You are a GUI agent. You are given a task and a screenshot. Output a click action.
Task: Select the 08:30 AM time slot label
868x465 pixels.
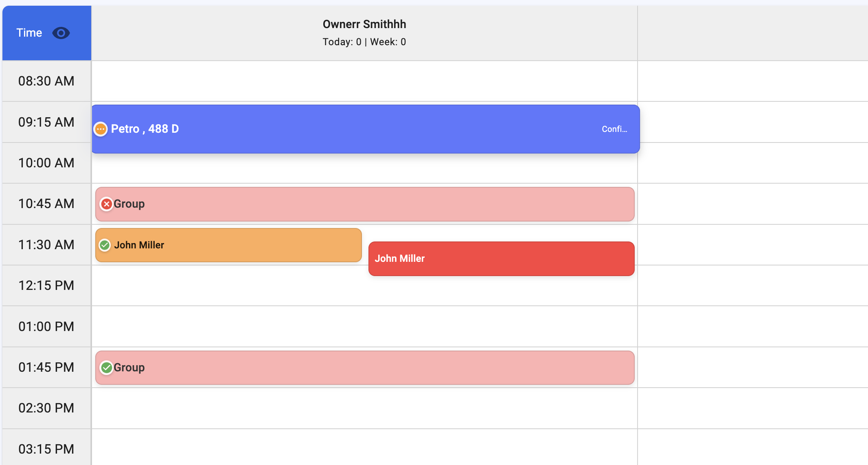point(46,81)
